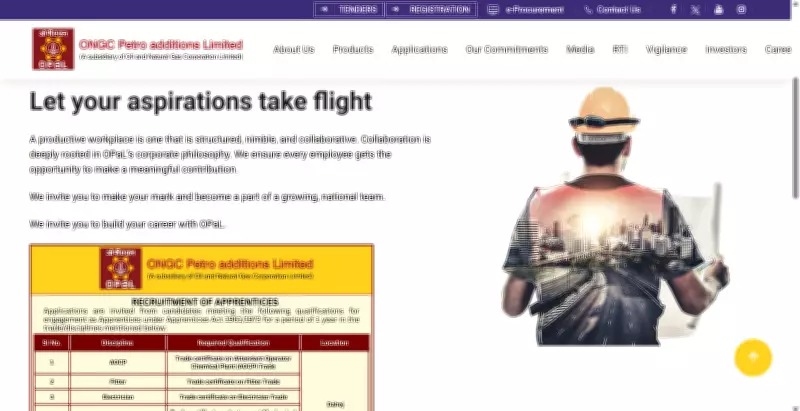Open the Products menu
This screenshot has height=411, width=800.
[x=353, y=49]
